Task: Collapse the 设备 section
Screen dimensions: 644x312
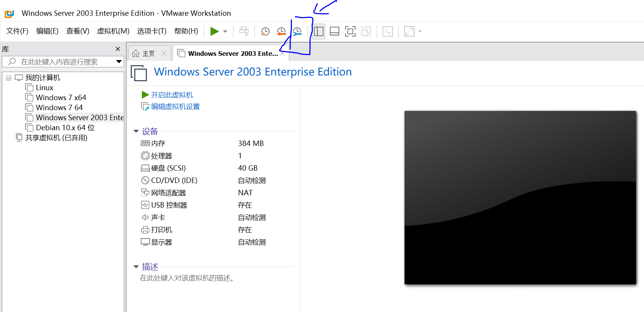Action: click(136, 131)
